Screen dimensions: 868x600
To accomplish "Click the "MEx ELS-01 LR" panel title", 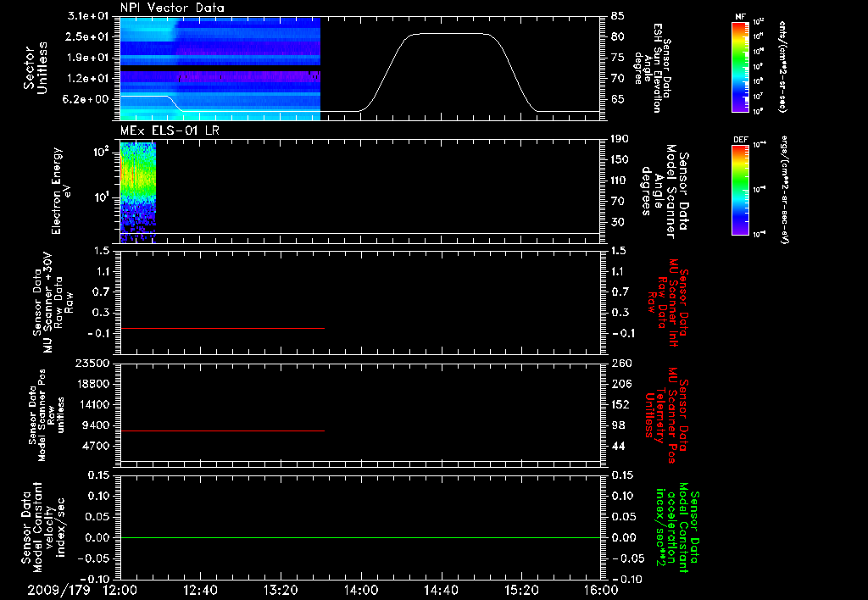I will coord(170,131).
